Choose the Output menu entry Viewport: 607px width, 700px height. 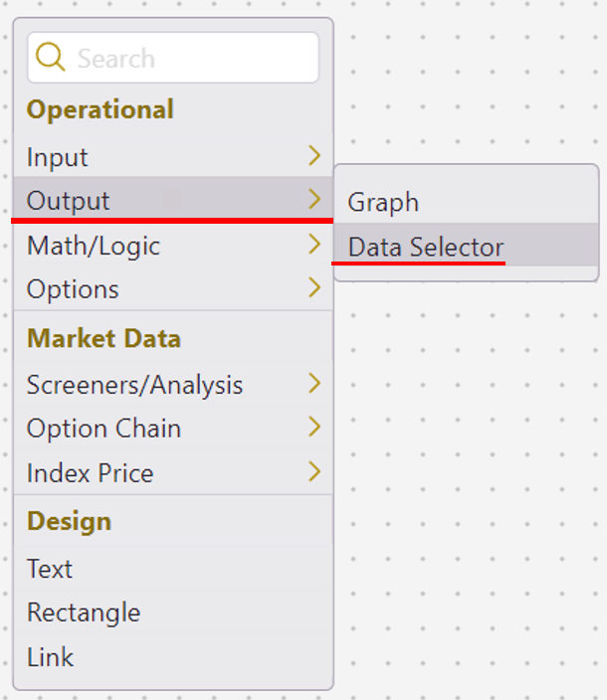pyautogui.click(x=68, y=201)
